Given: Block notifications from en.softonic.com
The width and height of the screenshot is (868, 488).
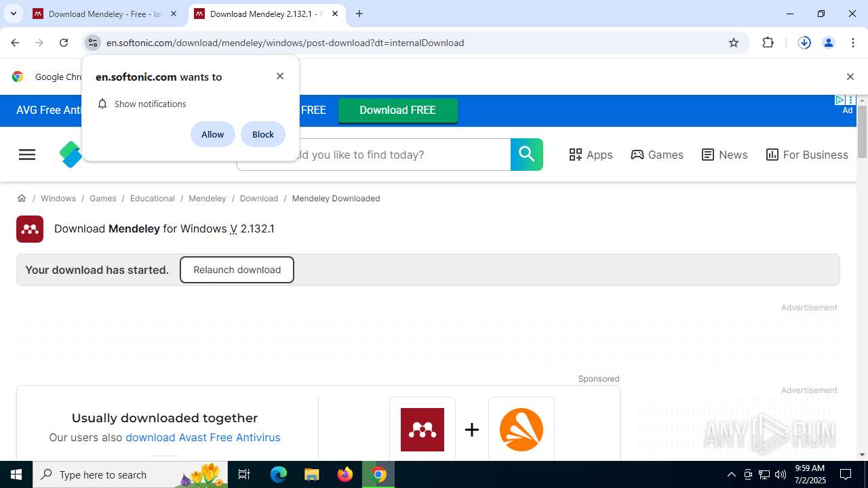Looking at the screenshot, I should coord(263,134).
